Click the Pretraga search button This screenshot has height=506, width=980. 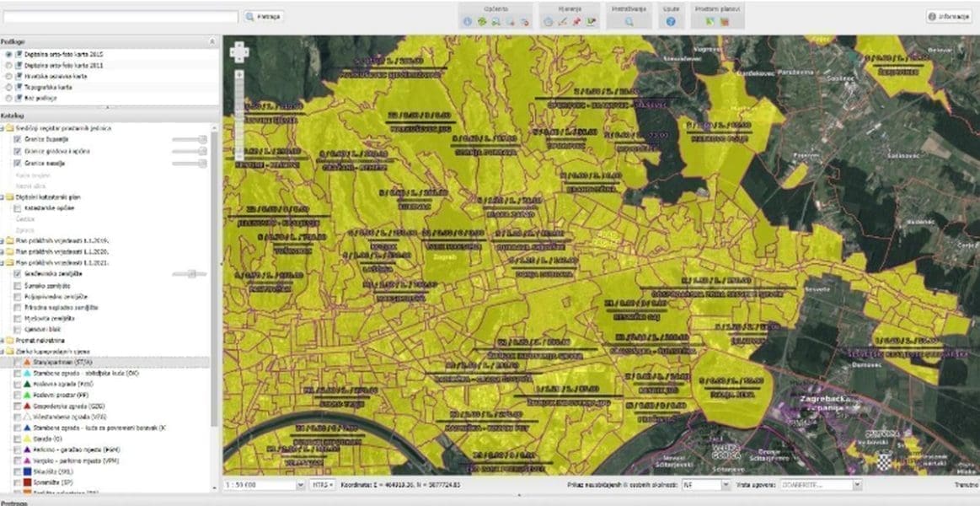pos(263,16)
